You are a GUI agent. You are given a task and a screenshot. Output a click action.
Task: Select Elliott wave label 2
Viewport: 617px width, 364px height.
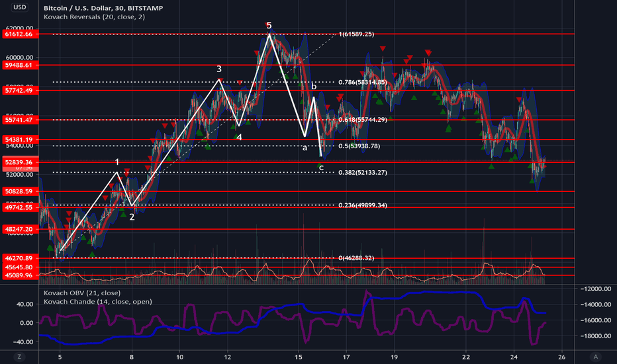132,217
